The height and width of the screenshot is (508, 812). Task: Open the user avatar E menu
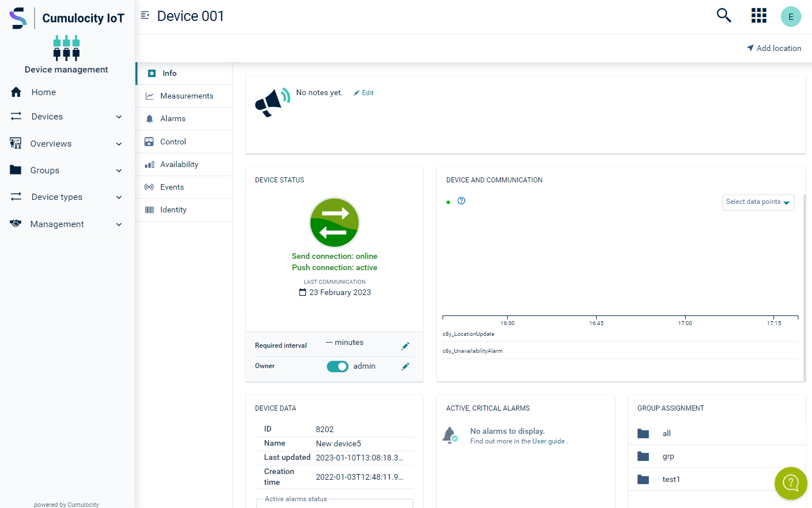click(x=790, y=16)
